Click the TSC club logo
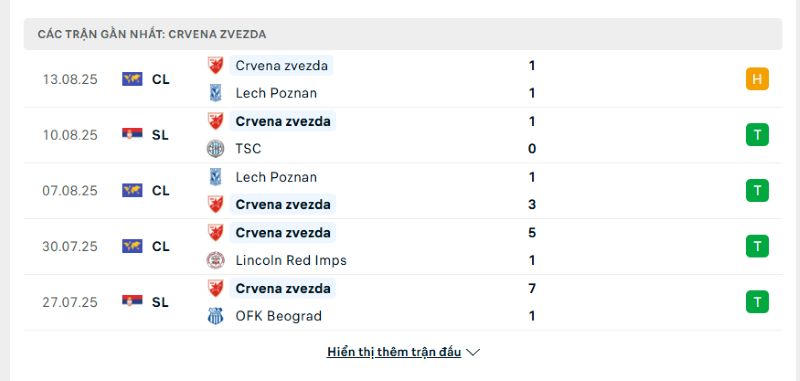800x381 pixels. point(215,148)
